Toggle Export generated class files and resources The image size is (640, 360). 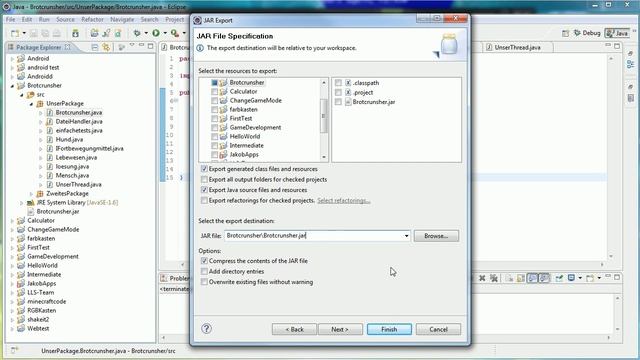coord(204,169)
